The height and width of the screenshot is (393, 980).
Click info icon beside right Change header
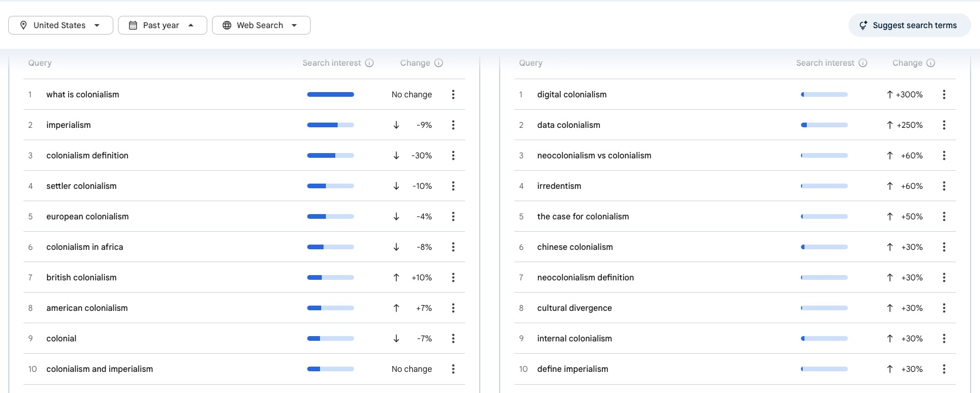931,63
